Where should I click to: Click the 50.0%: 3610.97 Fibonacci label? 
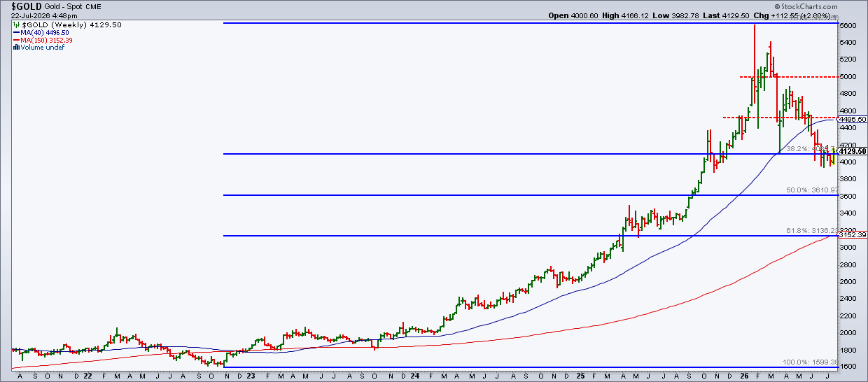[x=812, y=190]
